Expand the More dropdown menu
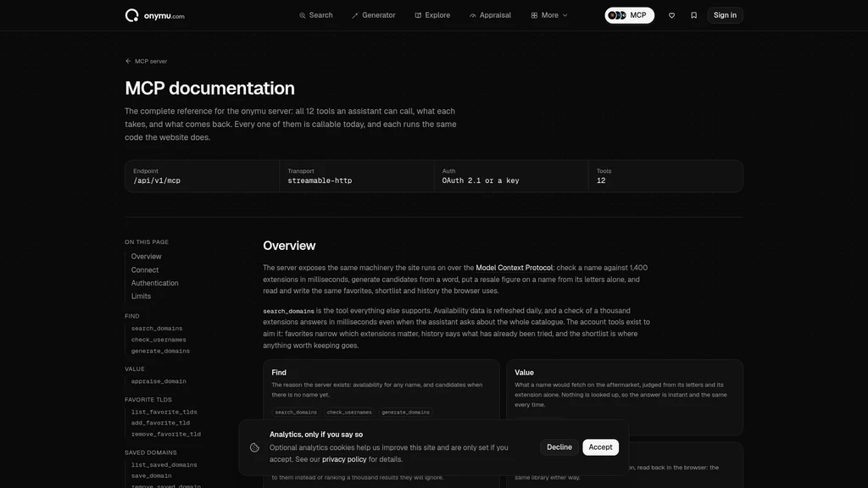 (x=549, y=15)
